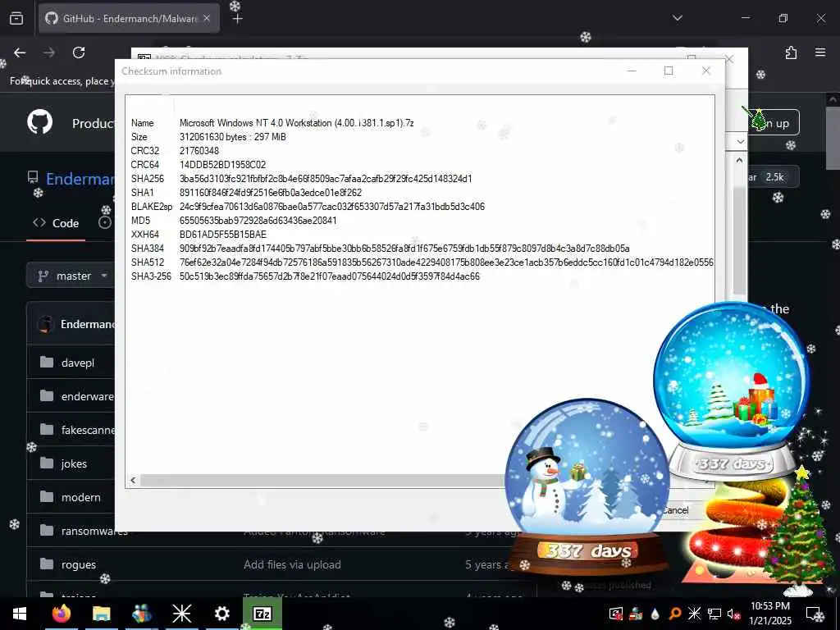Click the horizontal scrollbar in checksum window
The width and height of the screenshot is (840, 630).
pyautogui.click(x=322, y=481)
